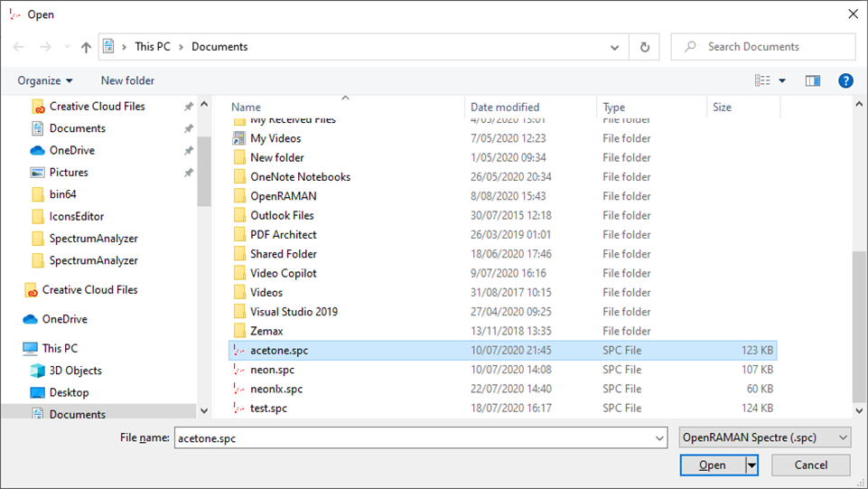Click the Refresh button in address bar
The height and width of the screenshot is (489, 868).
click(x=644, y=47)
